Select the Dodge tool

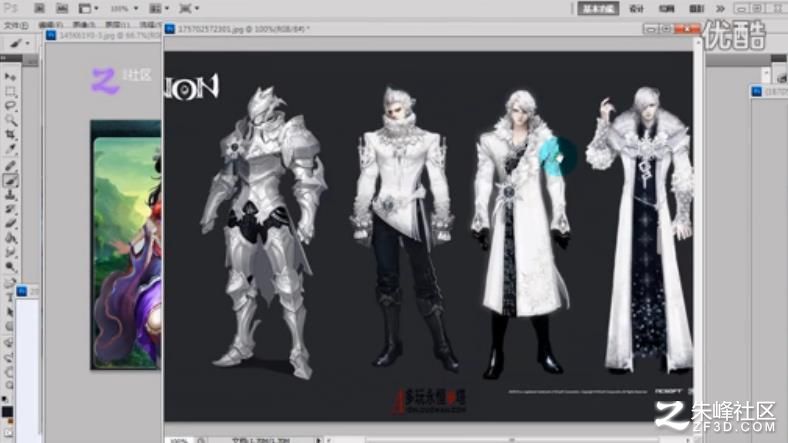click(10, 267)
